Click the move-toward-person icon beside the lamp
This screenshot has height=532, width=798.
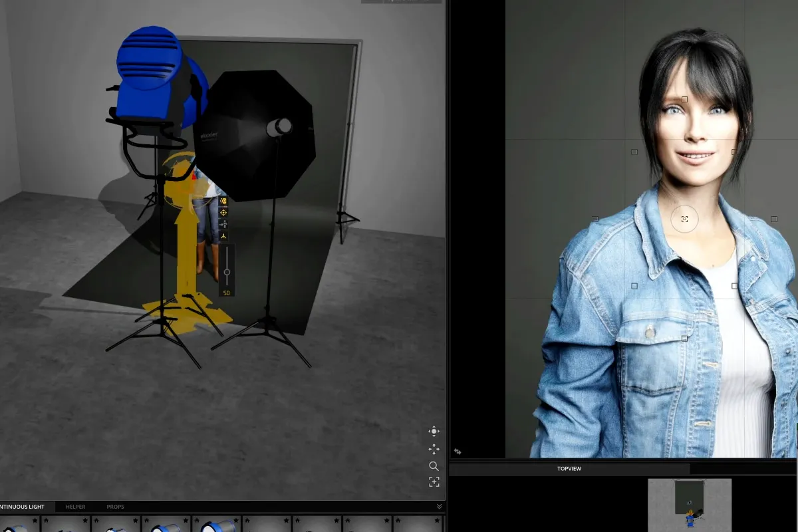coord(223,224)
